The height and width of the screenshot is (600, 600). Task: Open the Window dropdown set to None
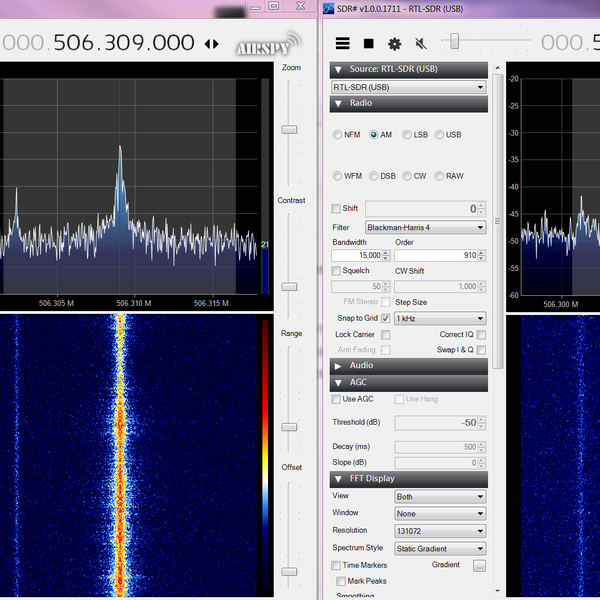click(440, 514)
